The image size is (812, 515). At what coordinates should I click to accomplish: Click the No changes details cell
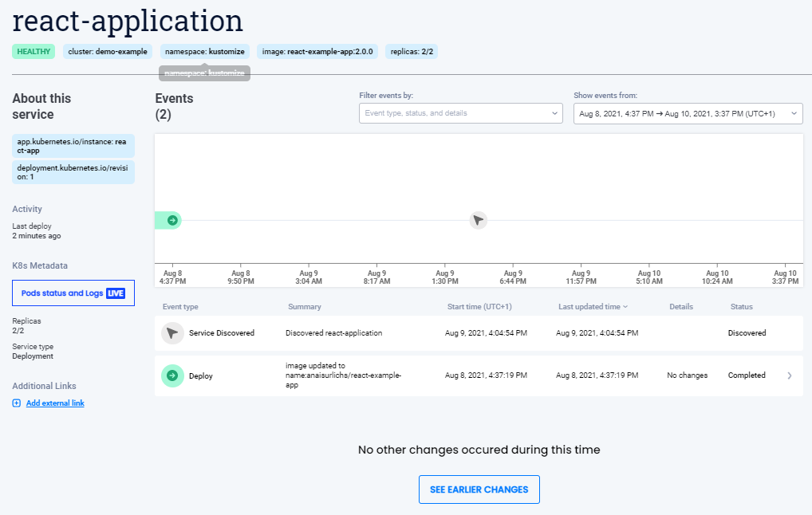[x=688, y=375]
